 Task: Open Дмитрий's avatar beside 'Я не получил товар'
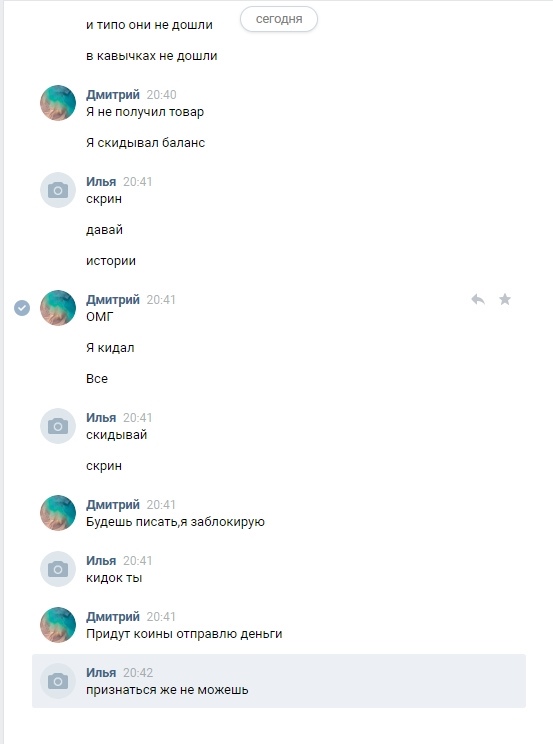pos(58,103)
